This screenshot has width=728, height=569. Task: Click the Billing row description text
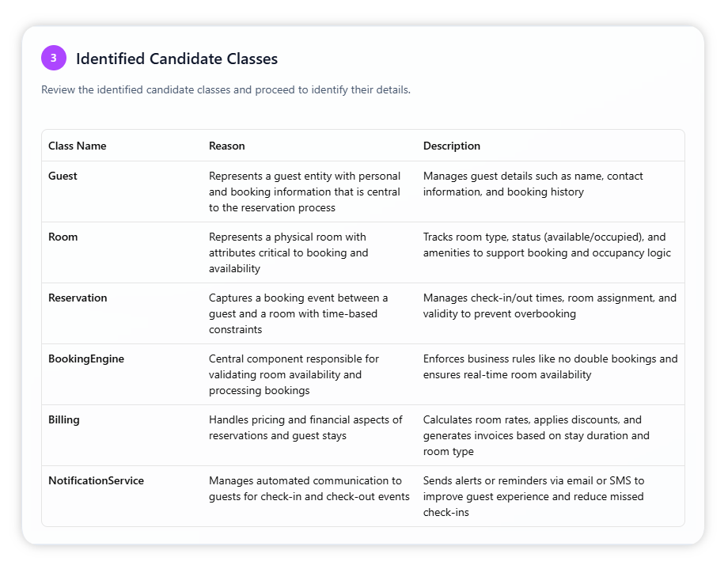(x=536, y=435)
